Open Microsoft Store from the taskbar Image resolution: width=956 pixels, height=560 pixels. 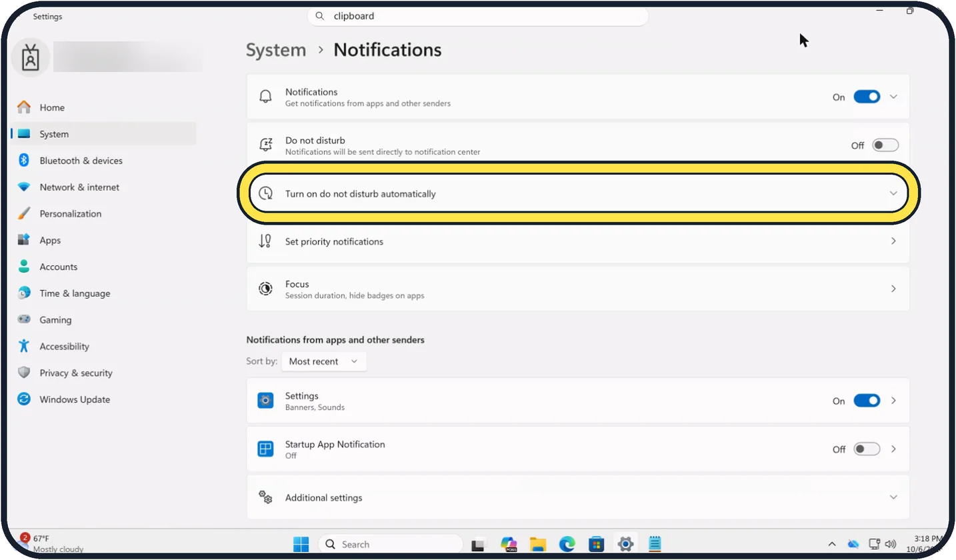[596, 544]
